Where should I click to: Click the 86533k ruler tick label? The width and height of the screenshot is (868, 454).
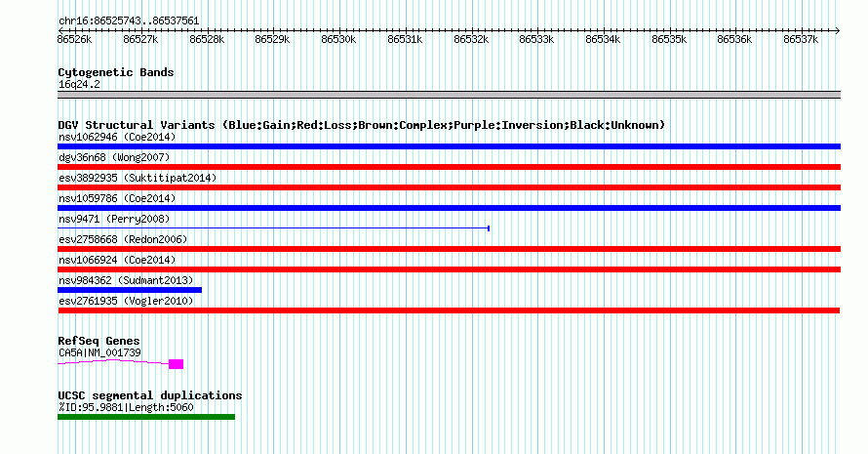point(536,39)
